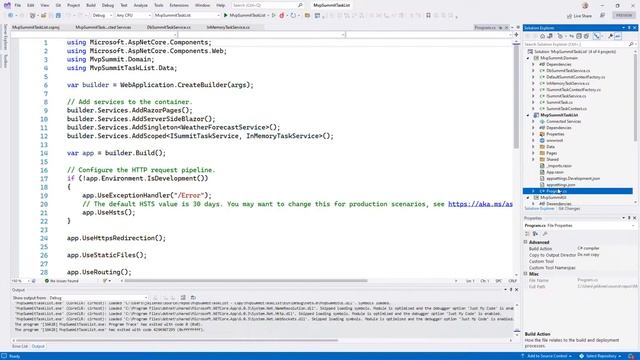The image size is (640, 360).
Task: Click No issues found indicator
Action: pyautogui.click(x=61, y=281)
